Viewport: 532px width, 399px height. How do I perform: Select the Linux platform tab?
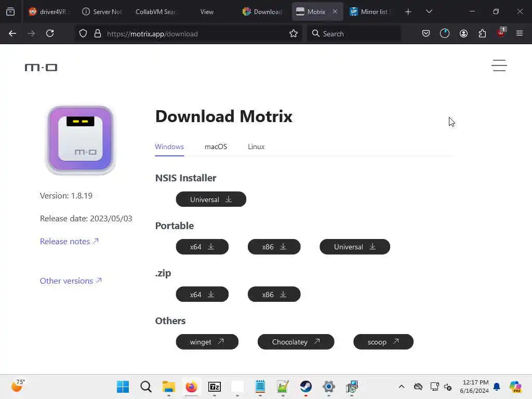point(256,147)
